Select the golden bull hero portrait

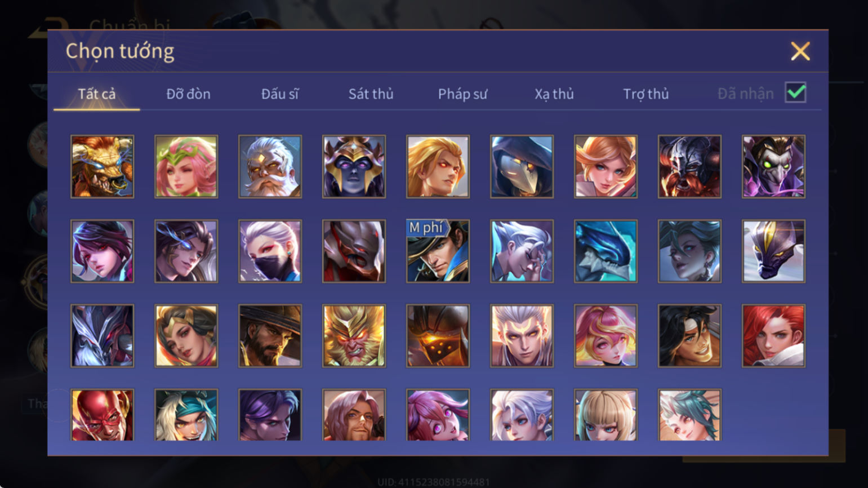coord(103,167)
